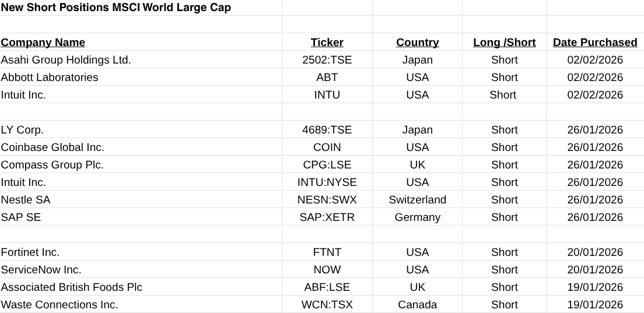Click the Nestle SA company cell

click(26, 200)
